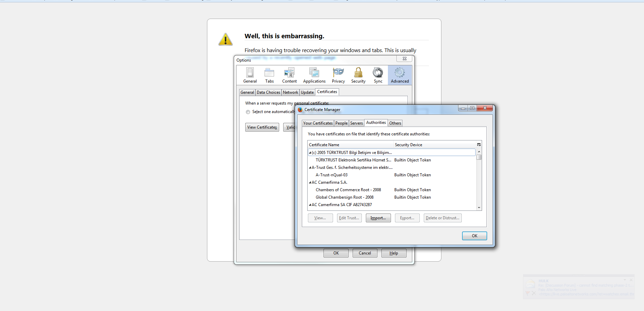Viewport: 644px width, 311px height.
Task: Select the A-Trust-nQual-03 certificate
Action: [392, 175]
